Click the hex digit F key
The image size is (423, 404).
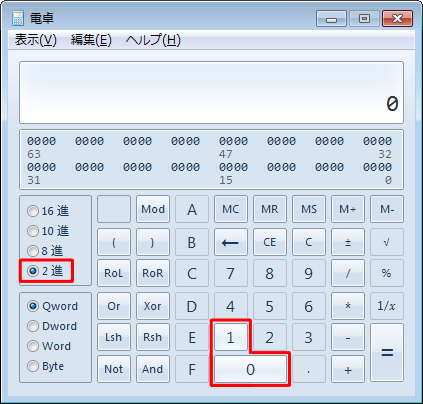192,369
